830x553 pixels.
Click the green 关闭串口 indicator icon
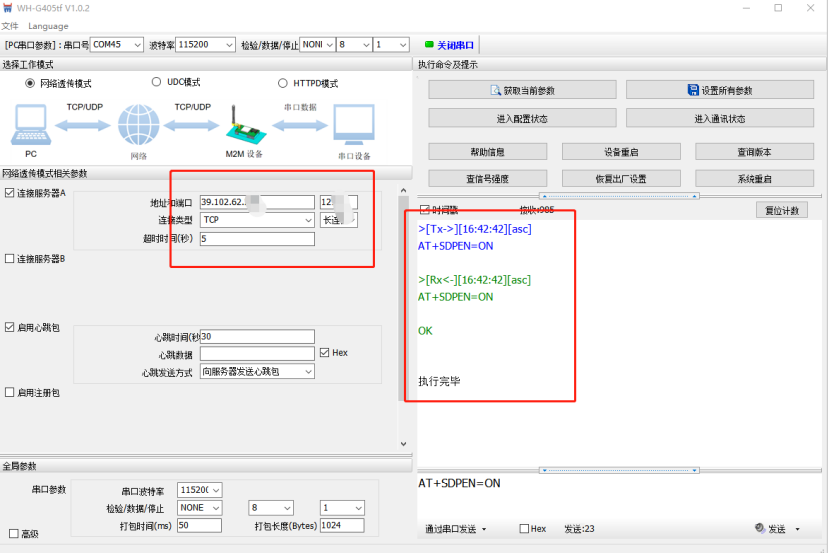[x=429, y=45]
